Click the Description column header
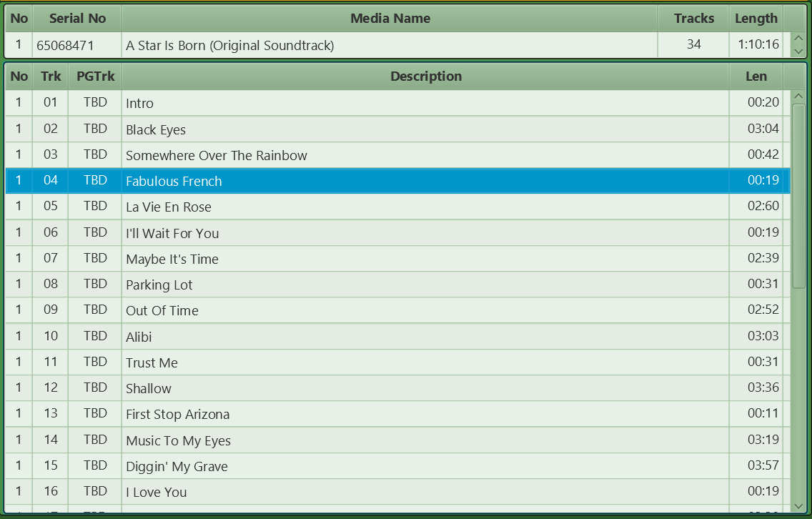812x519 pixels. coord(425,76)
